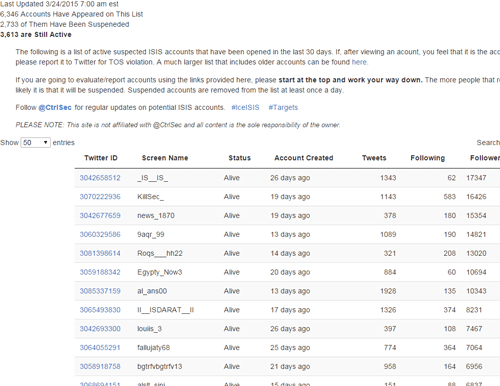Click 'Last Updated 3/24/2015' line
This screenshot has height=386, width=500.
tap(59, 4)
